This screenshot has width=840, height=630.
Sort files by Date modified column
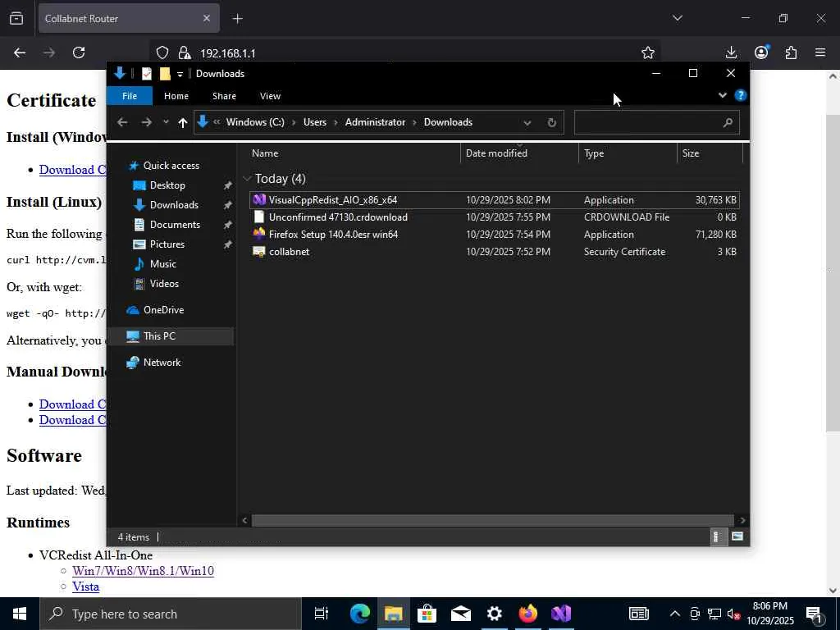click(x=519, y=153)
